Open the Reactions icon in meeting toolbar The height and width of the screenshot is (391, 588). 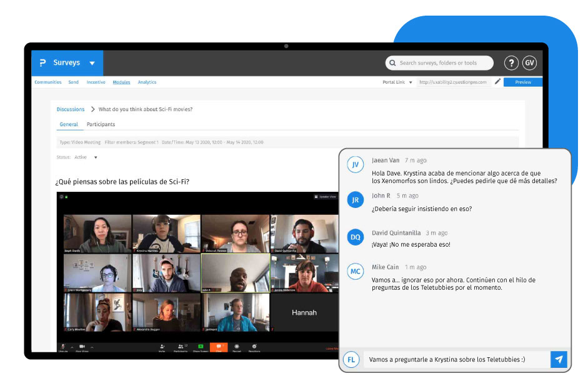[x=254, y=347]
